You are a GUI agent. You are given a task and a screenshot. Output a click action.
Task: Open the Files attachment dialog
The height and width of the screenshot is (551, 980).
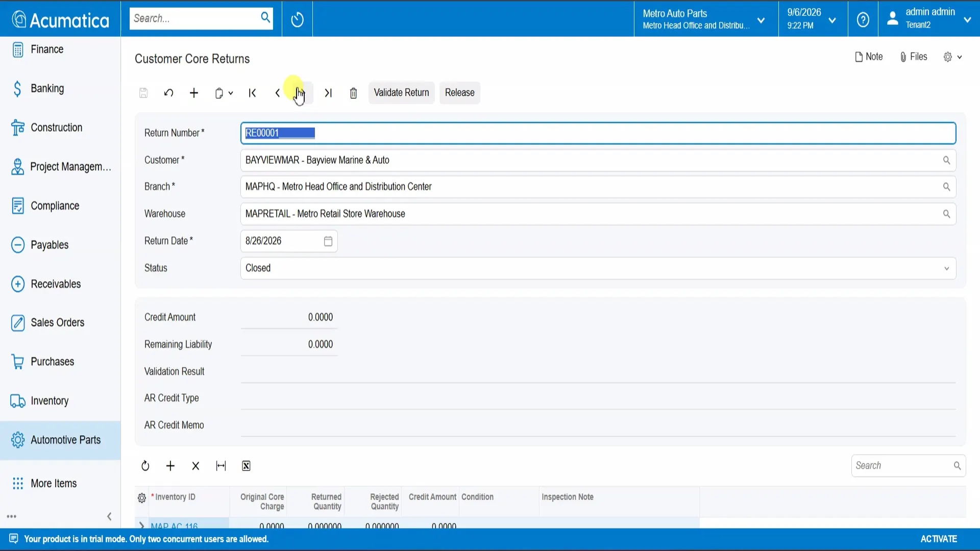click(914, 57)
